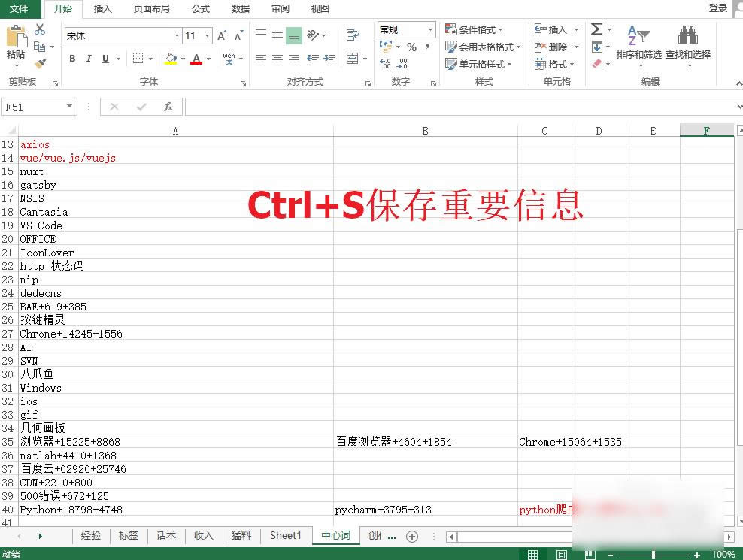
Task: Add a new sheet with plus button
Action: point(411,536)
